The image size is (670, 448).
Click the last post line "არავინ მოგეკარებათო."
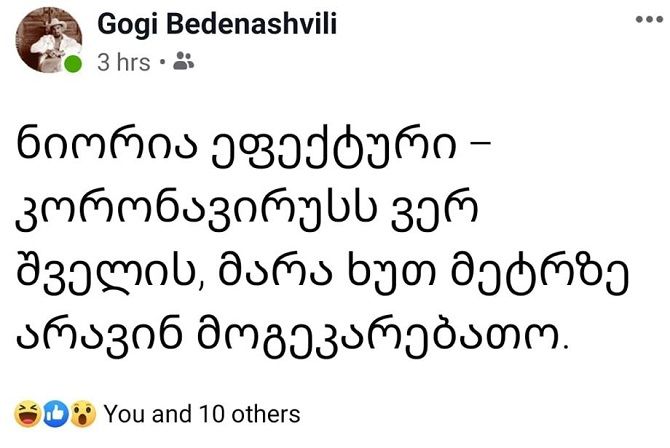coord(293,340)
